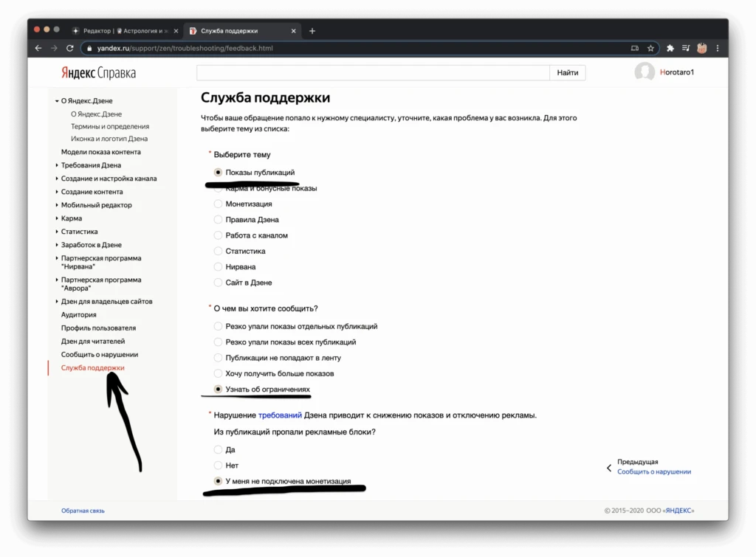756x557 pixels.
Task: Click the cast screen icon in the address bar
Action: [635, 48]
